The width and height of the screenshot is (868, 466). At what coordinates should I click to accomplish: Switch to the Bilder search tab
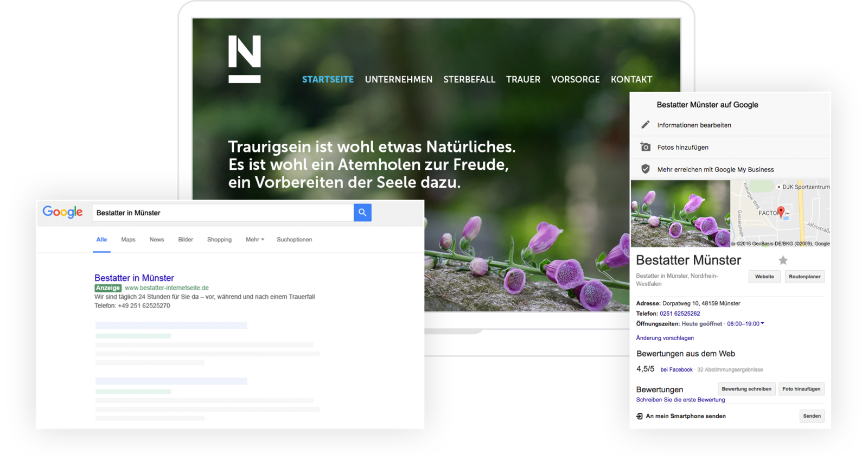[x=186, y=239]
